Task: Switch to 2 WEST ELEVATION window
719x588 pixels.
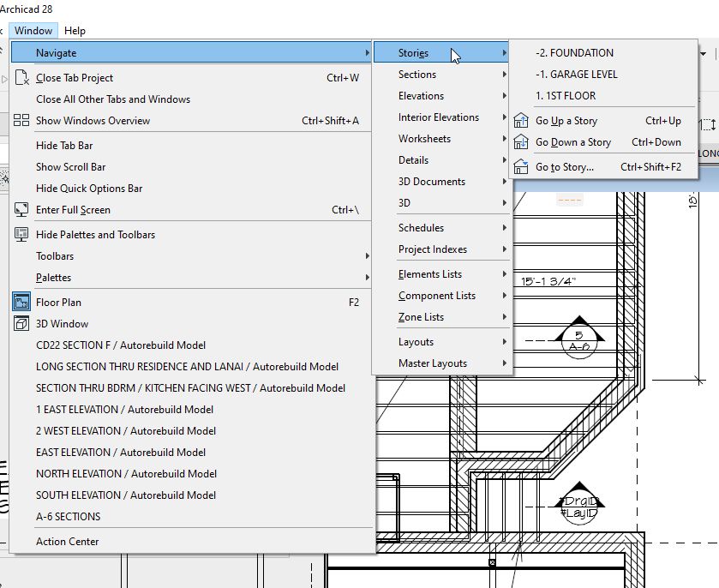Action: click(x=191, y=430)
